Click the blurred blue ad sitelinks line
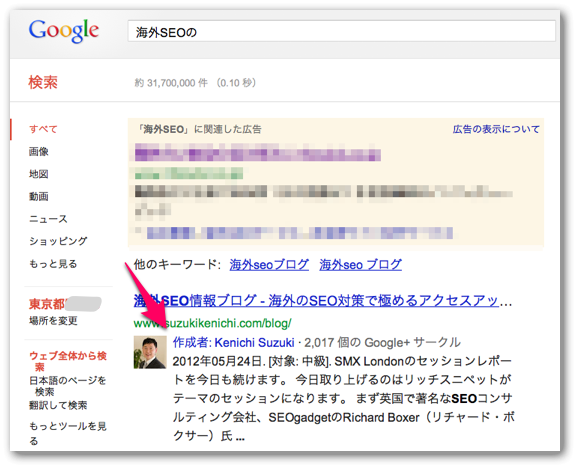The width and height of the screenshot is (576, 467). [x=299, y=233]
